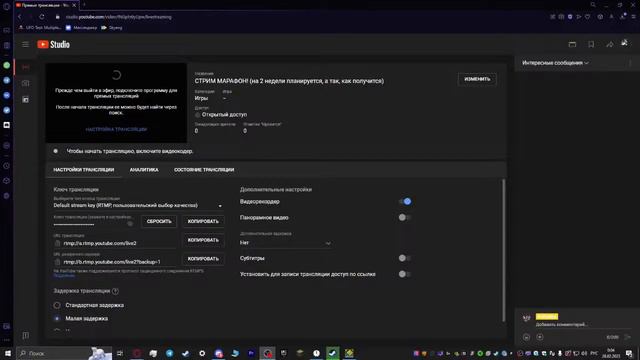Select the Малая задержка radio button
The height and width of the screenshot is (360, 640).
click(x=57, y=318)
